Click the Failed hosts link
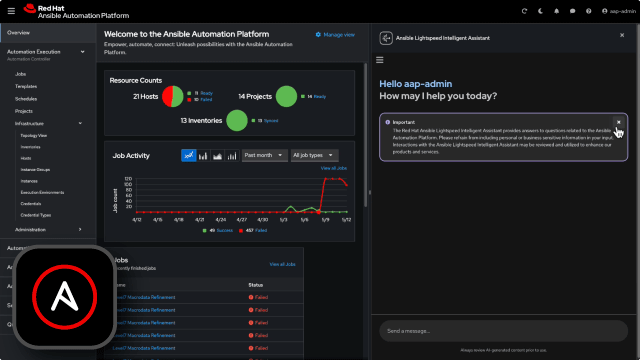The height and width of the screenshot is (360, 640). [206, 100]
